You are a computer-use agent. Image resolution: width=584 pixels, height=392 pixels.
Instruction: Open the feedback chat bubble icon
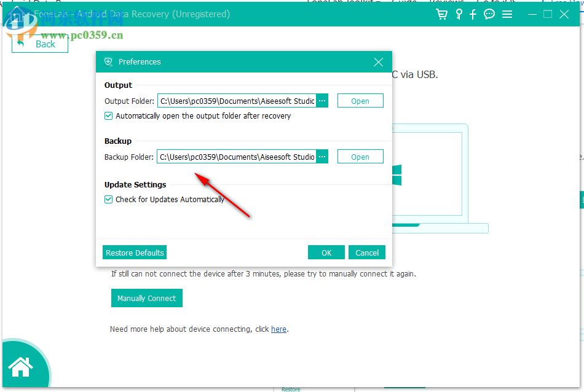tap(489, 14)
